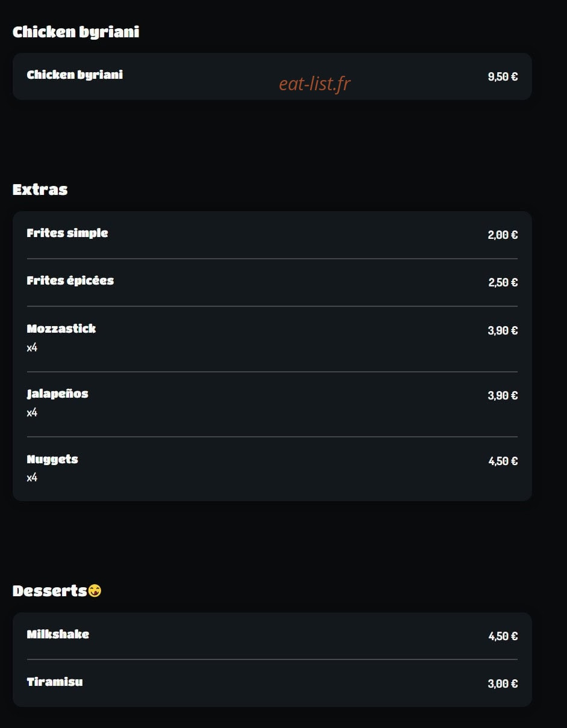Click the Mozzastick 3,90 € price
The width and height of the screenshot is (567, 728).
pos(503,331)
